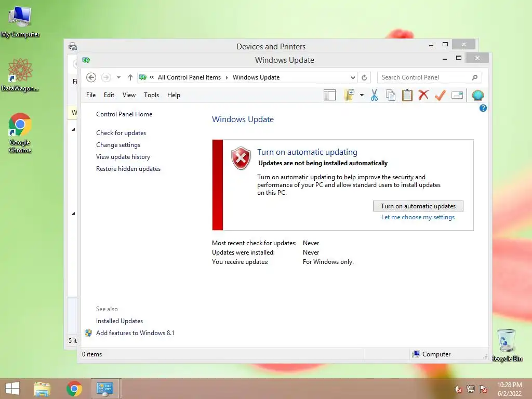Open the Recycle Bin

click(x=507, y=345)
